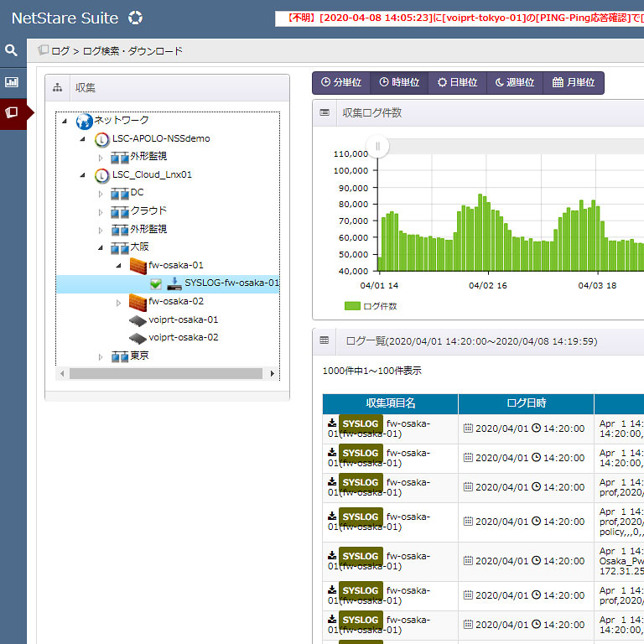The height and width of the screenshot is (644, 644).
Task: Click the 1000件中1～100件表示 count text
Action: (372, 371)
